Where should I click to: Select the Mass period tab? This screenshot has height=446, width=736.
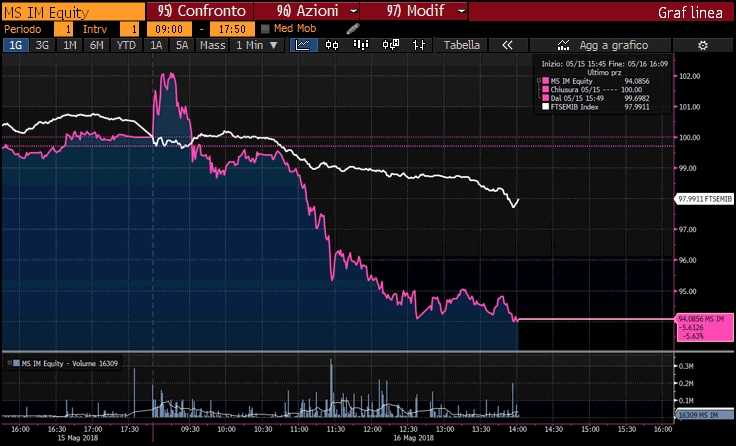point(213,45)
